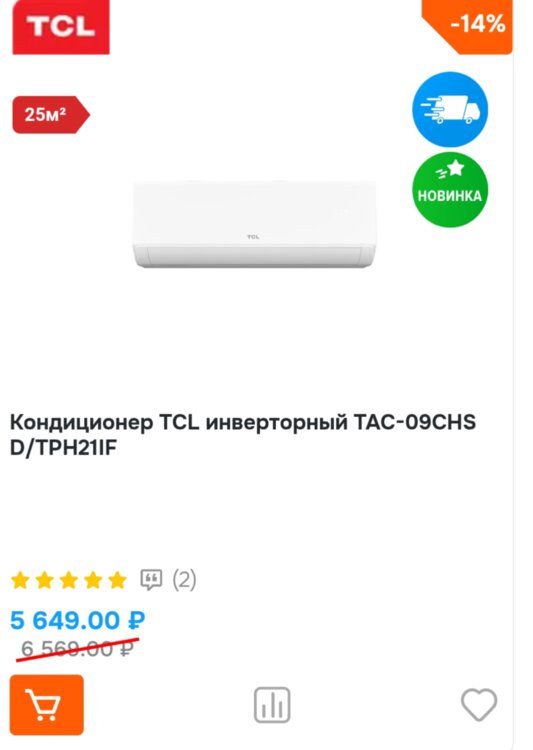
Task: Click the current price 5 649.00 ₽
Action: point(78,620)
